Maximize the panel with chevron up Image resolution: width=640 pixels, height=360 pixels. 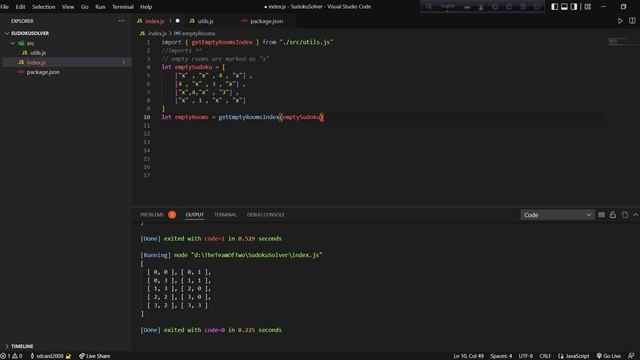click(x=635, y=215)
